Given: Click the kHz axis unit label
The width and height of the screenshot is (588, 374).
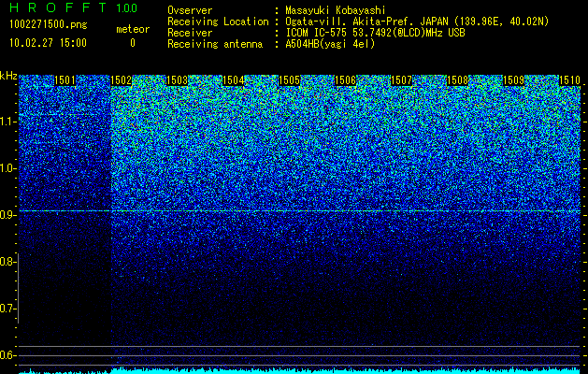Looking at the screenshot, I should [x=8, y=76].
